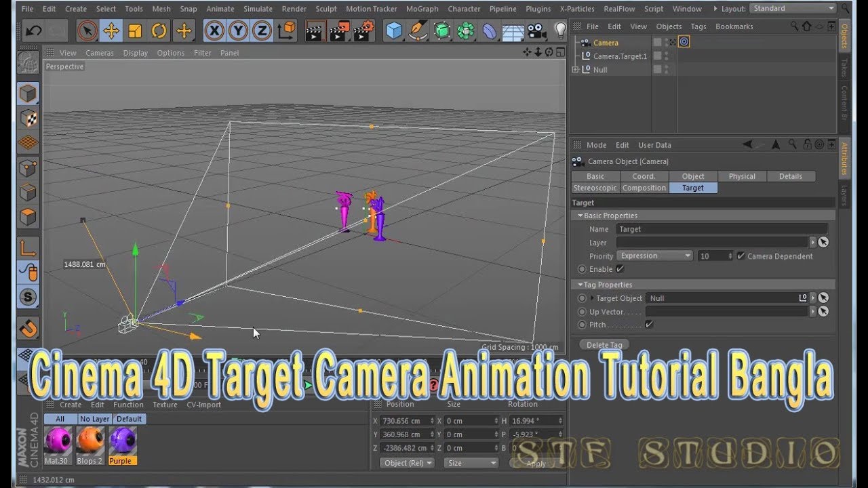Open the Simulate menu
This screenshot has height=488, width=868.
(258, 9)
